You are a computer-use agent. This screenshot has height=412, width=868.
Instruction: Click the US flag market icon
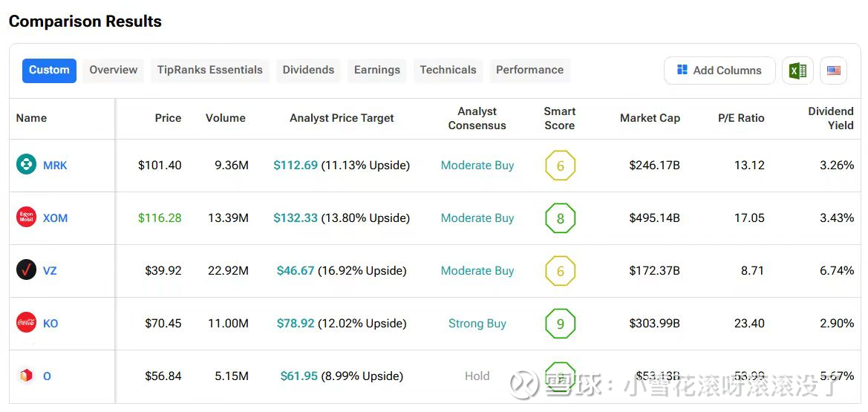834,71
